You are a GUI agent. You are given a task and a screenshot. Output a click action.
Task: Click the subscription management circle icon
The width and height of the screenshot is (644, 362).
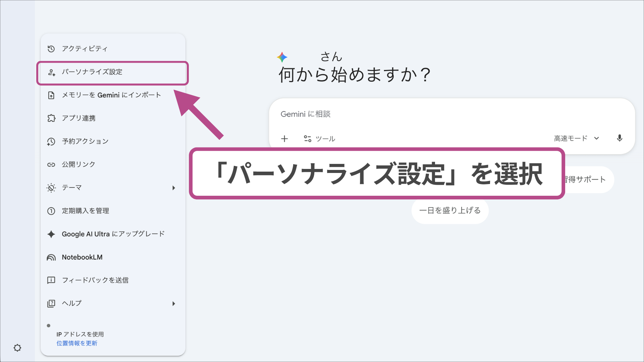[51, 211]
